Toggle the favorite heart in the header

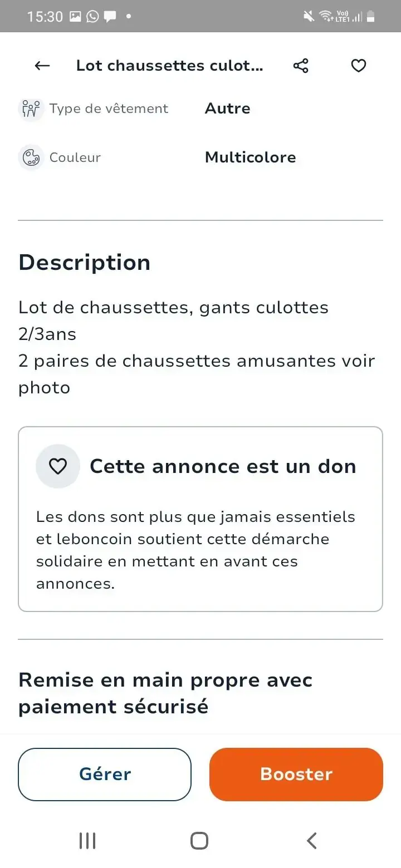358,66
